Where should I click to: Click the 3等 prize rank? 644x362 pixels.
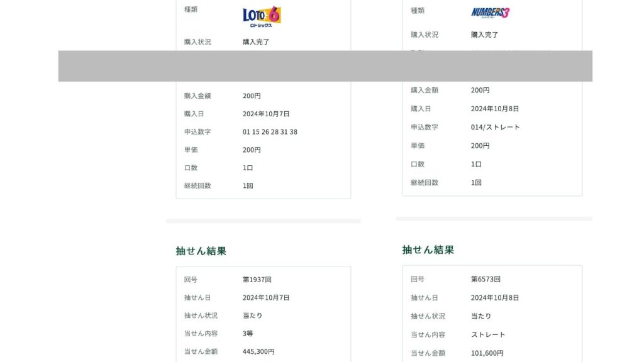(248, 334)
